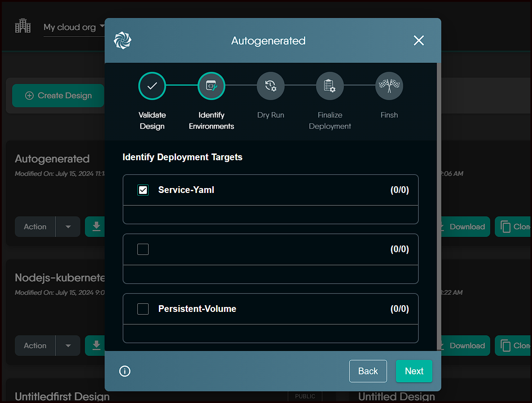The width and height of the screenshot is (532, 403).
Task: Click the top-right Download button
Action: click(462, 227)
